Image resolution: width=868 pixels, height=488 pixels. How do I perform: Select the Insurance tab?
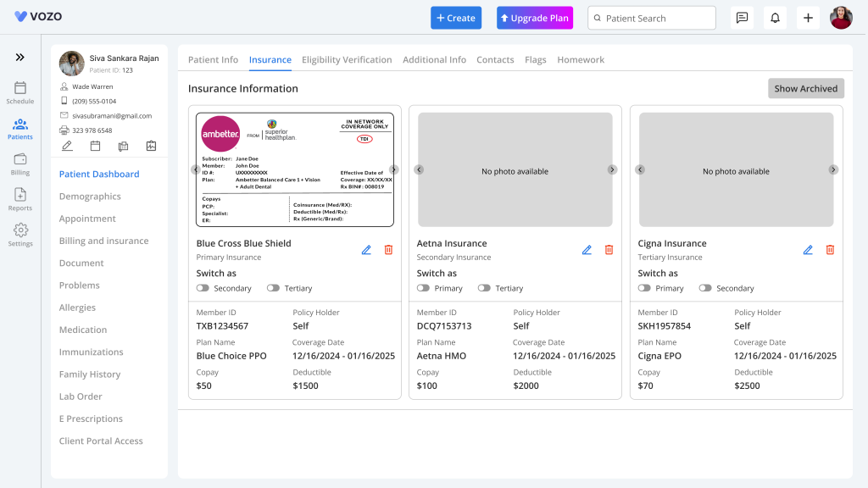click(x=270, y=60)
